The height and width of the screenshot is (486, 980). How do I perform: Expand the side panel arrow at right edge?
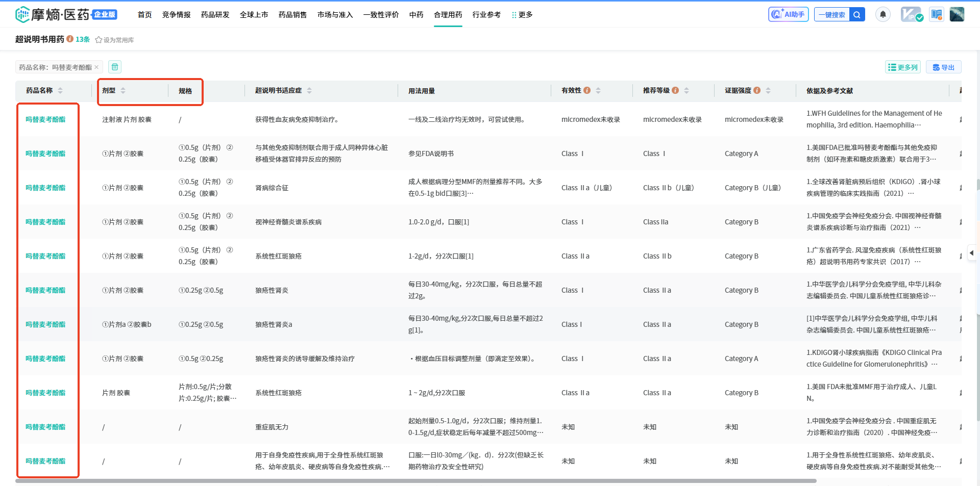pos(971,252)
